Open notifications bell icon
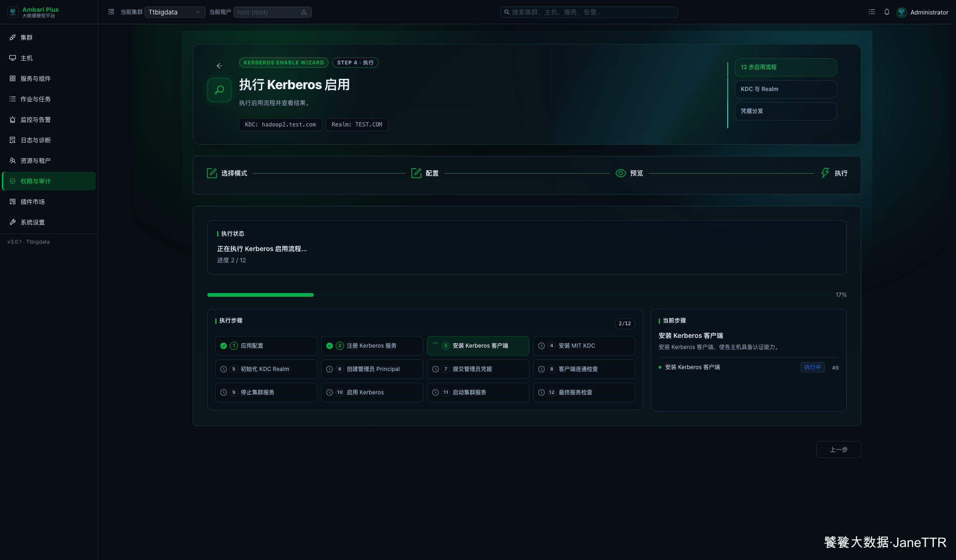Viewport: 956px width, 560px height. (887, 12)
